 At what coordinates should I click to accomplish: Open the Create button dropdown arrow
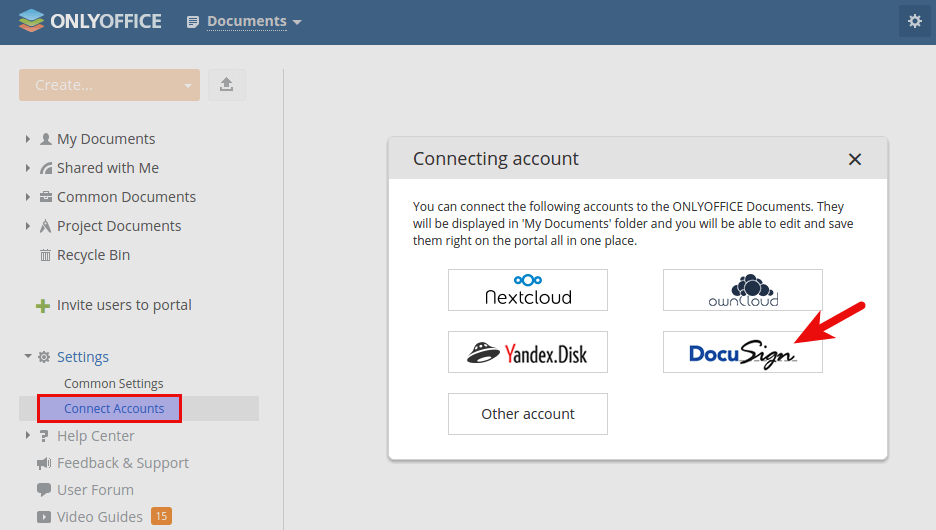(x=187, y=86)
